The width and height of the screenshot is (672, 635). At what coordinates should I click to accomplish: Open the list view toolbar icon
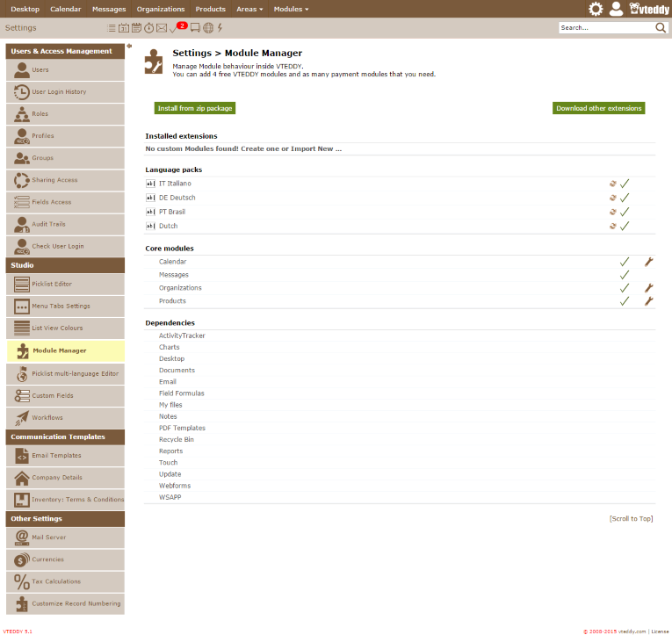coord(111,28)
